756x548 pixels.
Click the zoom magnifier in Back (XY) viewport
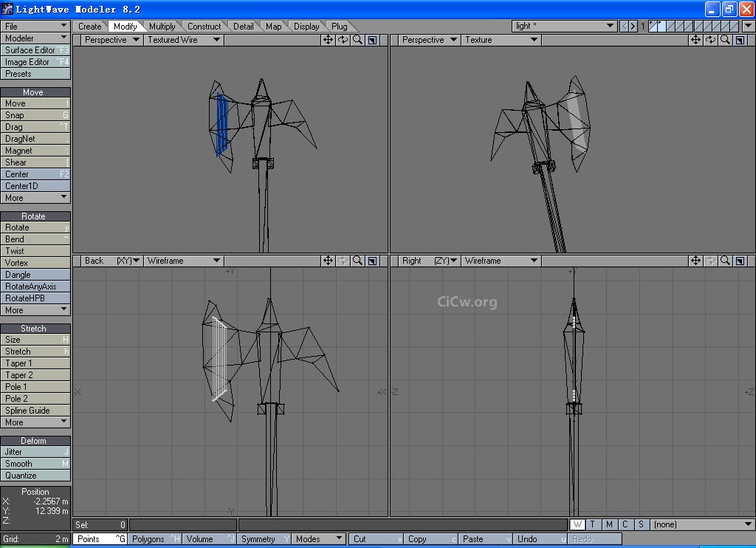pyautogui.click(x=357, y=261)
